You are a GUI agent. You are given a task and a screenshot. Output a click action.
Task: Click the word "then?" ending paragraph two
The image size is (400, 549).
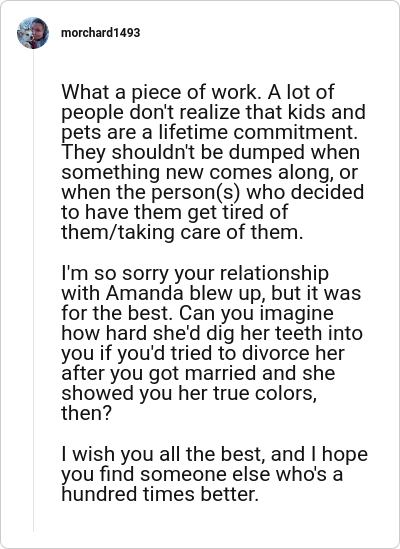86,413
